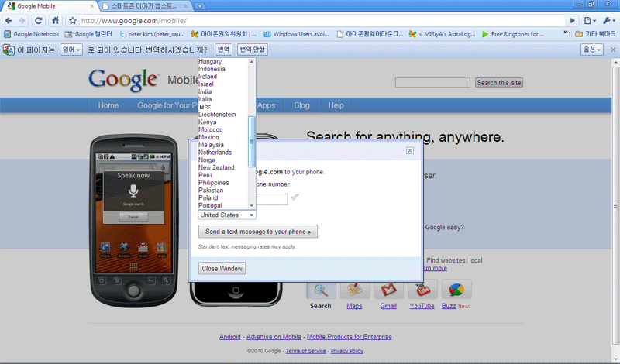Screen dimensions: 620x364
Task: Select Philippines in country list
Action: pos(214,183)
